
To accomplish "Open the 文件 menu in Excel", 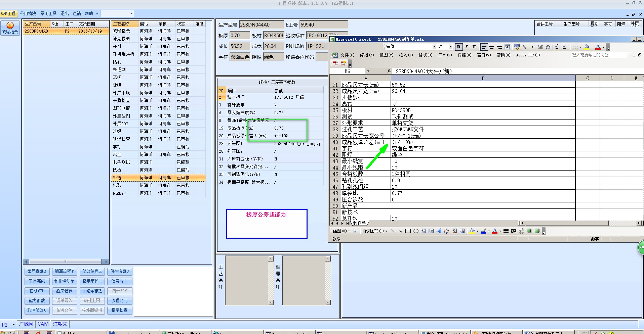I will click(x=347, y=55).
